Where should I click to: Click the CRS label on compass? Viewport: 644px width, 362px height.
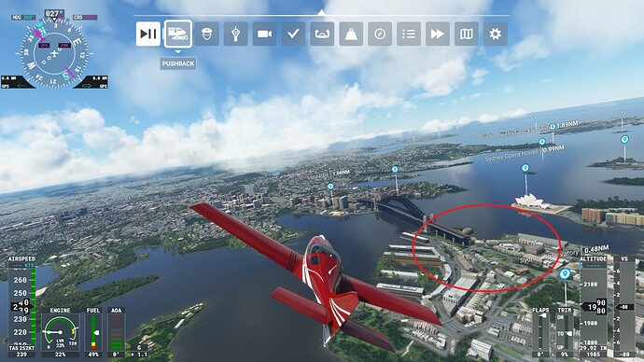(78, 17)
